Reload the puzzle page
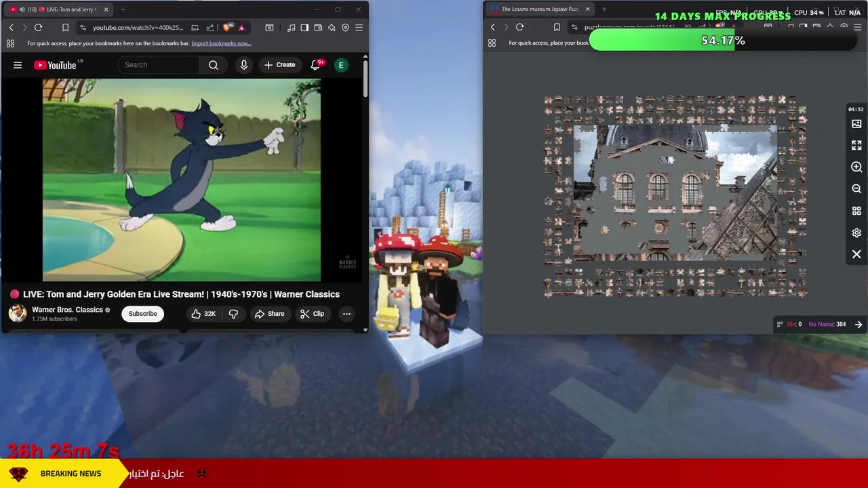 point(519,27)
